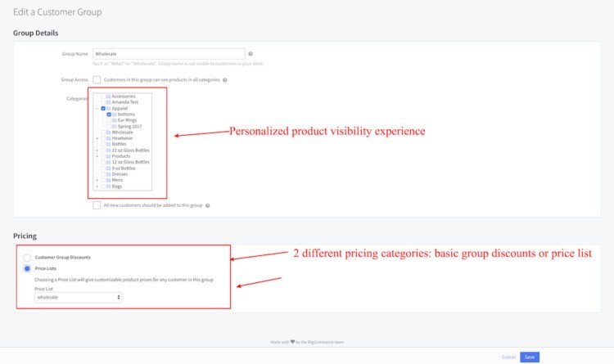Check all new customers added to group
The width and height of the screenshot is (614, 364).
pos(97,205)
